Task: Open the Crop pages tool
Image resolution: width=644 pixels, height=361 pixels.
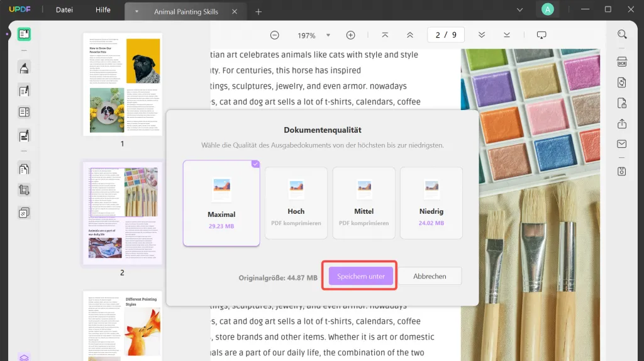Action: coord(25,190)
